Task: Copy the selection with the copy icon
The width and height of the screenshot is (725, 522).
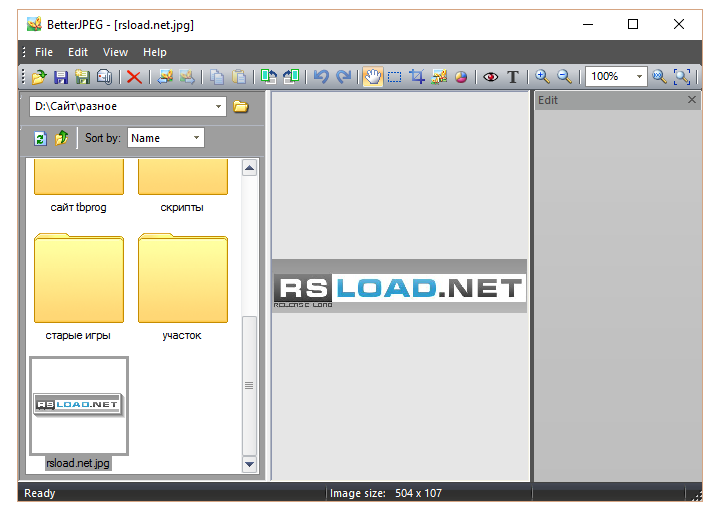Action: pos(216,76)
